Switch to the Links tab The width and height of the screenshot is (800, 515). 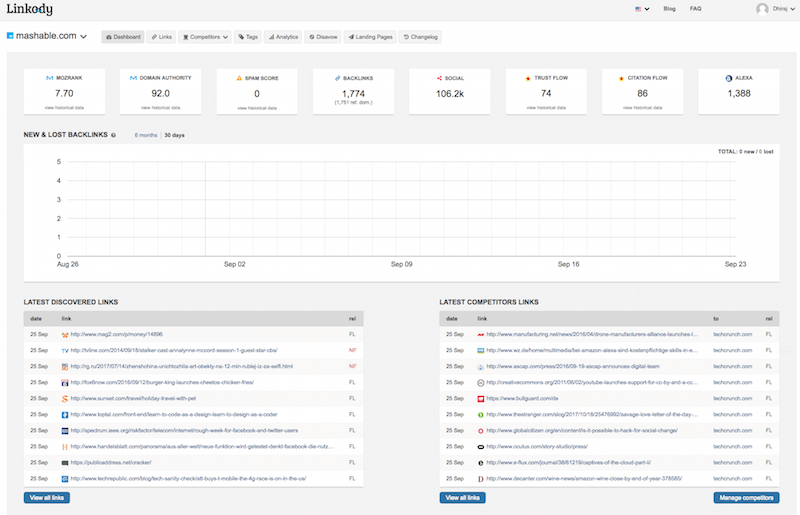coord(162,37)
